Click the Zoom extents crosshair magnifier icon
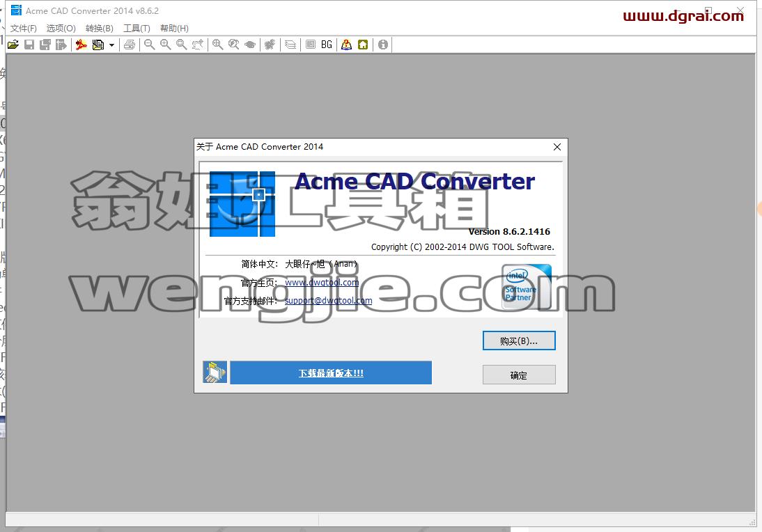This screenshot has width=762, height=532. coord(218,45)
